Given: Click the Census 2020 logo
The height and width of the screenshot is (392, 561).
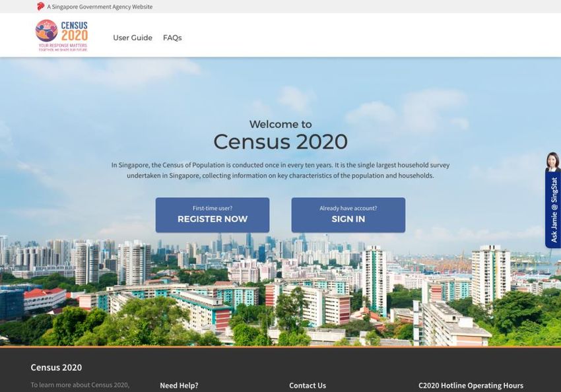Looking at the screenshot, I should tap(61, 36).
